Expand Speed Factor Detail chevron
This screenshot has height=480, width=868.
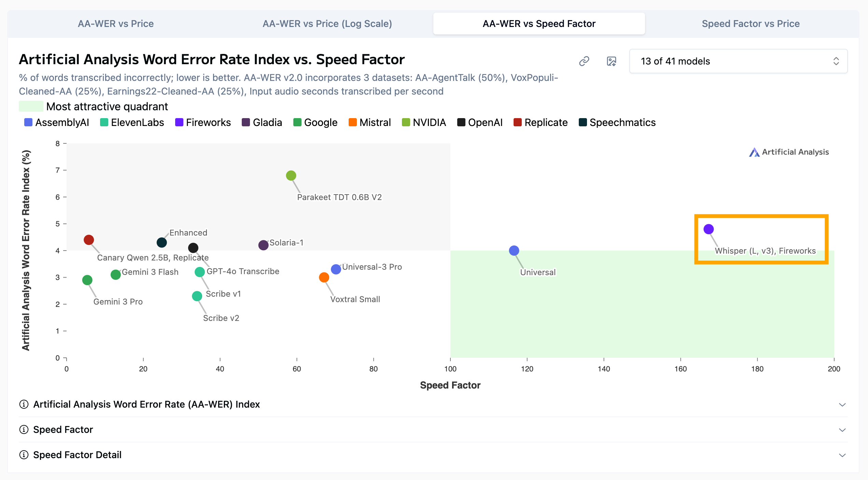(x=842, y=455)
